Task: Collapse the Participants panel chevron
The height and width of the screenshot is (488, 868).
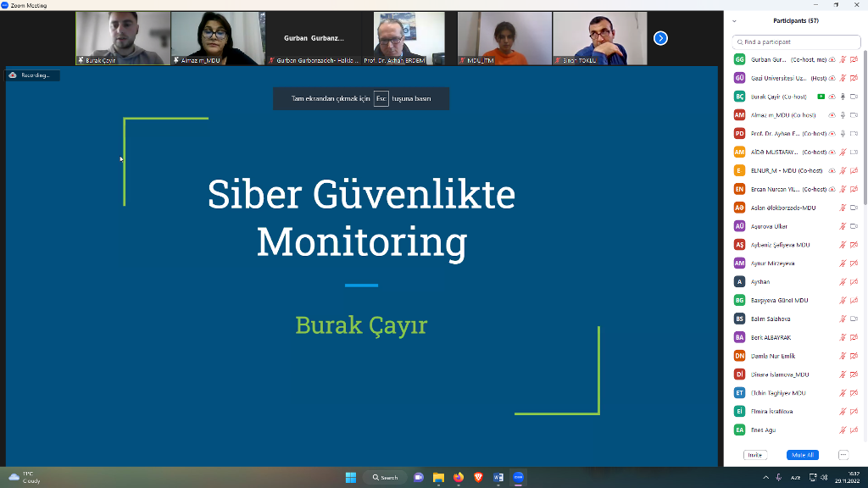Action: click(734, 21)
